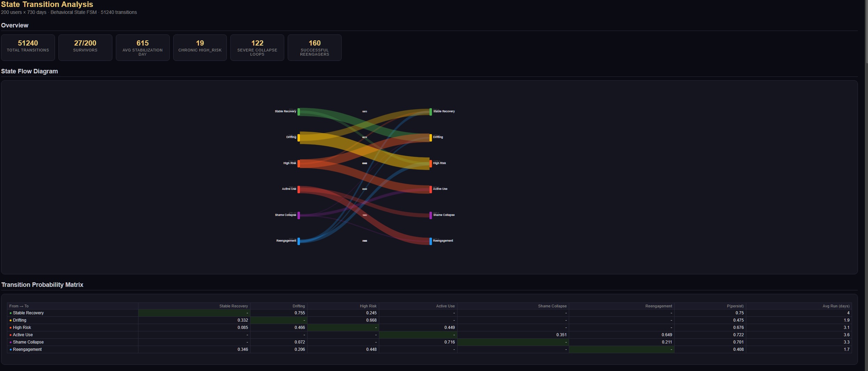Click the Shame Collapse target node on right

click(x=431, y=215)
